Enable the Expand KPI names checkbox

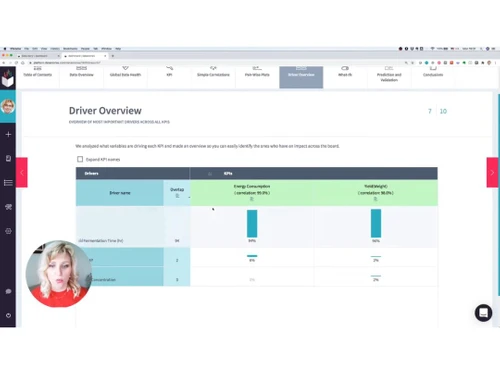coord(80,159)
